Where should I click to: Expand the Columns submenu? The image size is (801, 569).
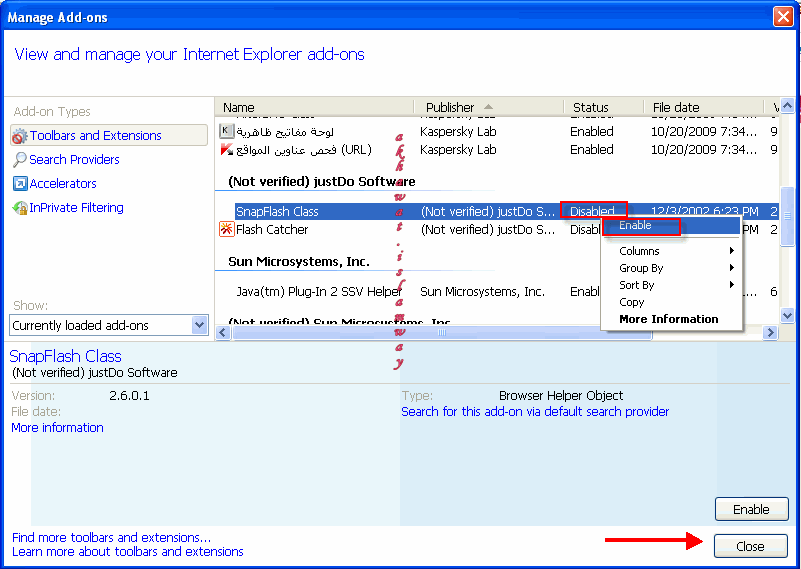tap(671, 251)
